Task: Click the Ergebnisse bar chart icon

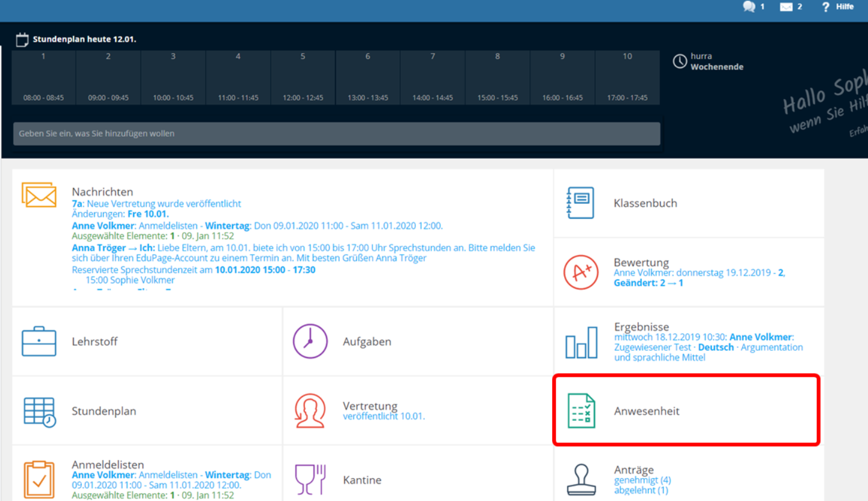Action: 581,342
